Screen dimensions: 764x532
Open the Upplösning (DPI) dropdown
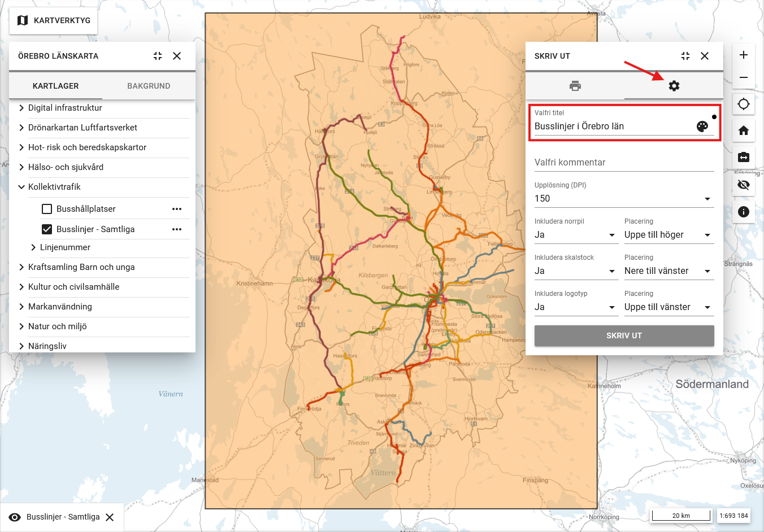pos(624,199)
